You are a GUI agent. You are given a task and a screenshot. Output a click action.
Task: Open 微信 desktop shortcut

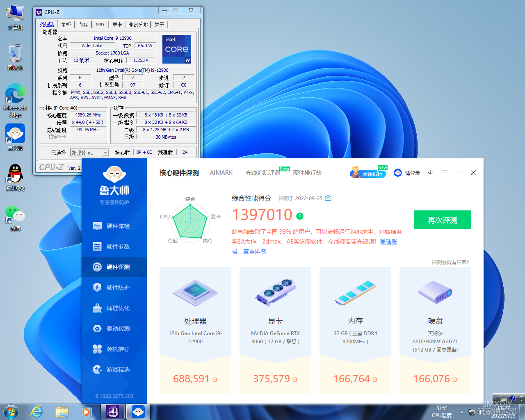click(x=15, y=218)
